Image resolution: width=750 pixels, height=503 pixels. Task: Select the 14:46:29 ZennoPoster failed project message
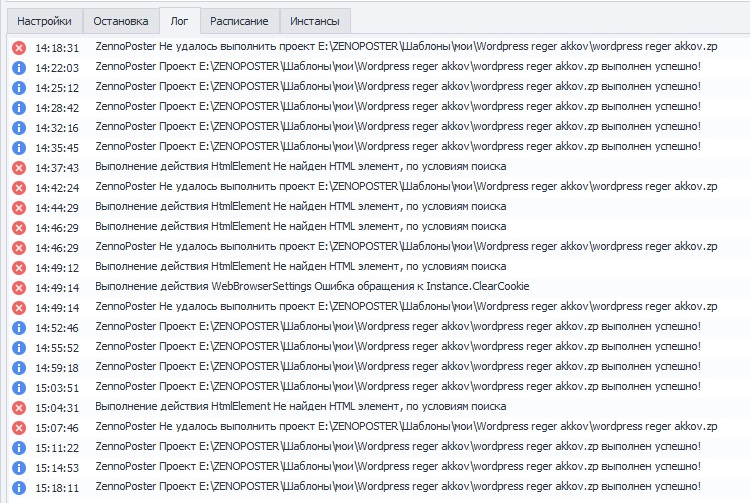pyautogui.click(x=406, y=246)
